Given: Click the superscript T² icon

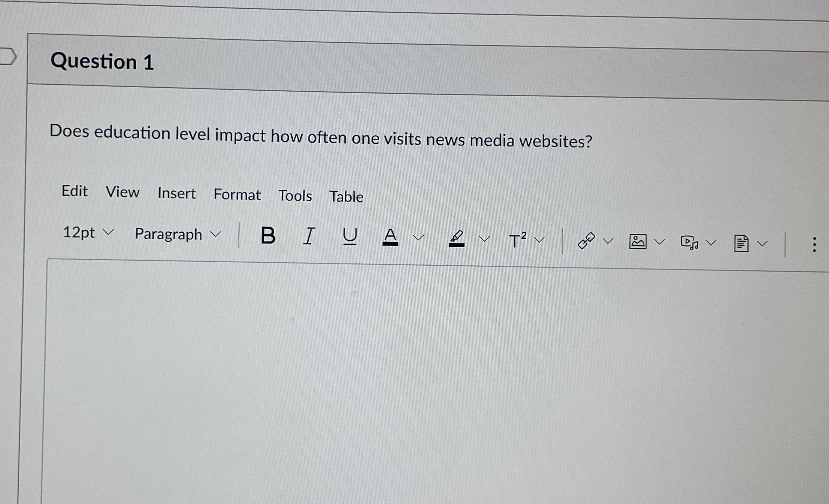Looking at the screenshot, I should click(517, 240).
